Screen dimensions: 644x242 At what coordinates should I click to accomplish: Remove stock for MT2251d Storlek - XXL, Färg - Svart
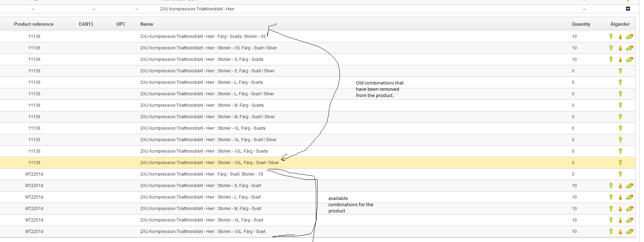pos(620,232)
